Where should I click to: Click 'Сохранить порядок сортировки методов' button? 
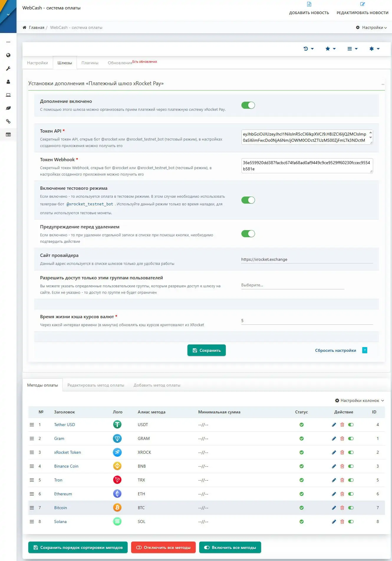78,547
